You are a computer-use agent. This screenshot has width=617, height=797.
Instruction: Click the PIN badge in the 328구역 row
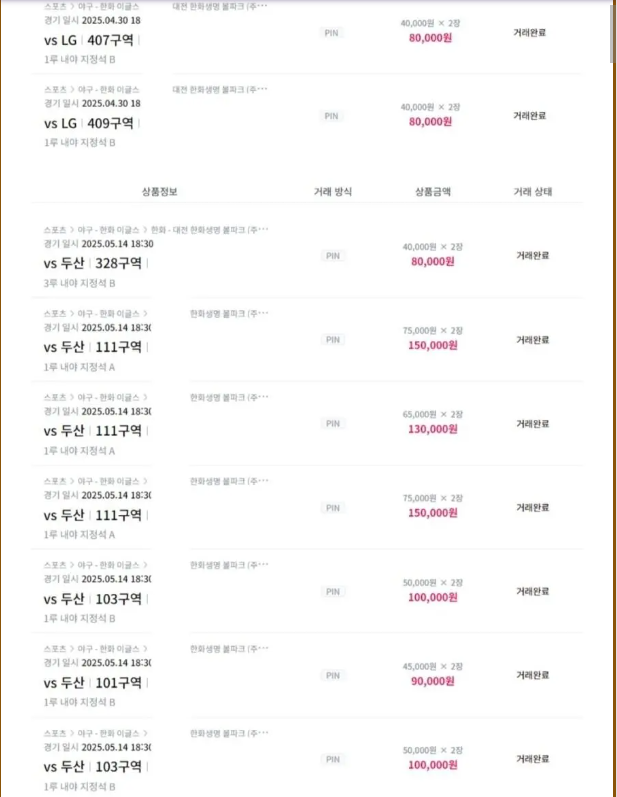[x=333, y=256]
